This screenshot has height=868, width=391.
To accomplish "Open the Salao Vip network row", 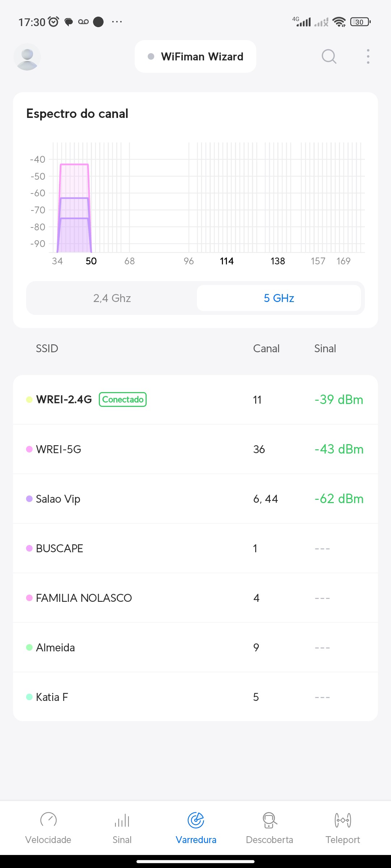I will coord(195,499).
